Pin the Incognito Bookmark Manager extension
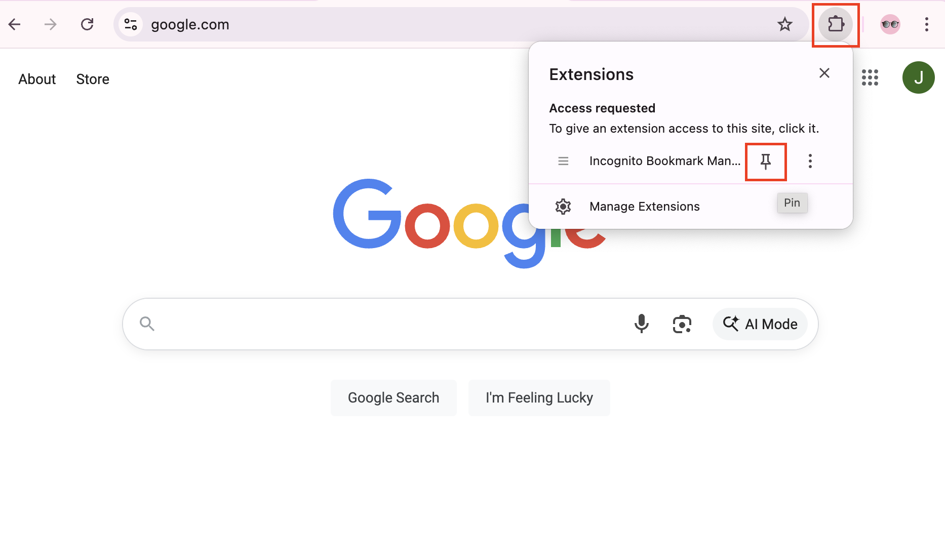 click(x=766, y=161)
